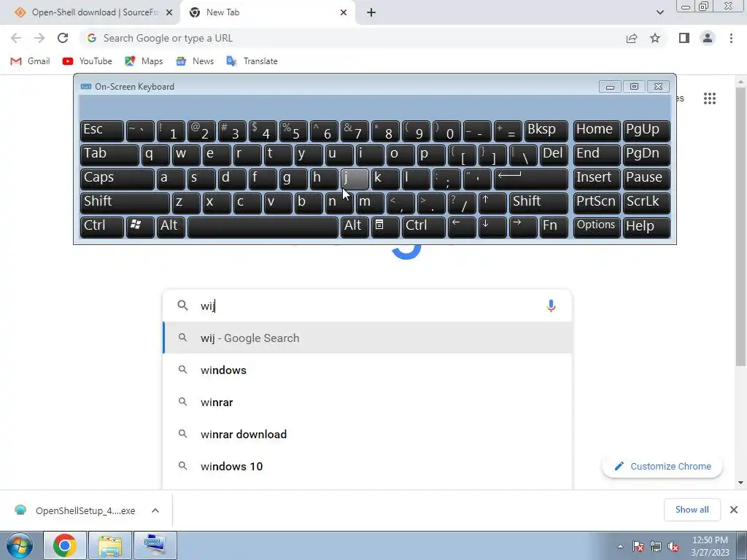Click the context menu key on keyboard
The height and width of the screenshot is (560, 747).
tap(385, 226)
